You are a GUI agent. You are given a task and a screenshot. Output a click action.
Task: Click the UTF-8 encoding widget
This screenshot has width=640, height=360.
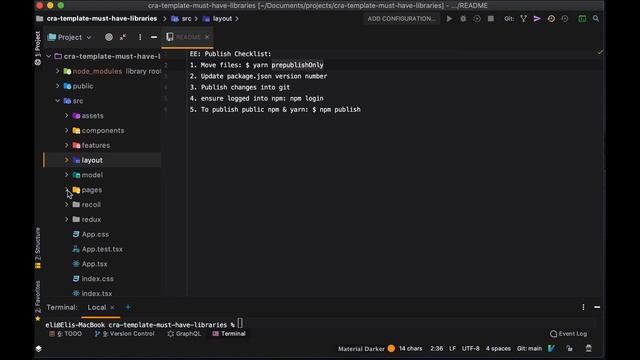click(x=470, y=348)
